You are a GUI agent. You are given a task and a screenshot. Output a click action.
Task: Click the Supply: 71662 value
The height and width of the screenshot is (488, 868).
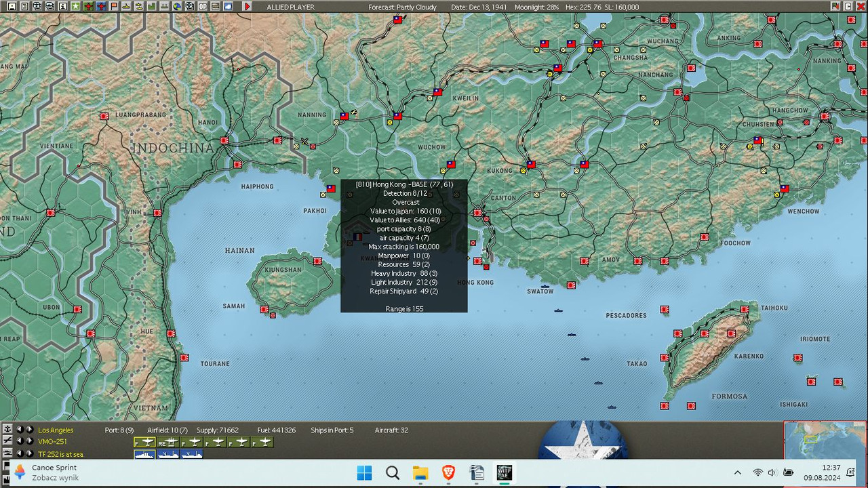218,430
